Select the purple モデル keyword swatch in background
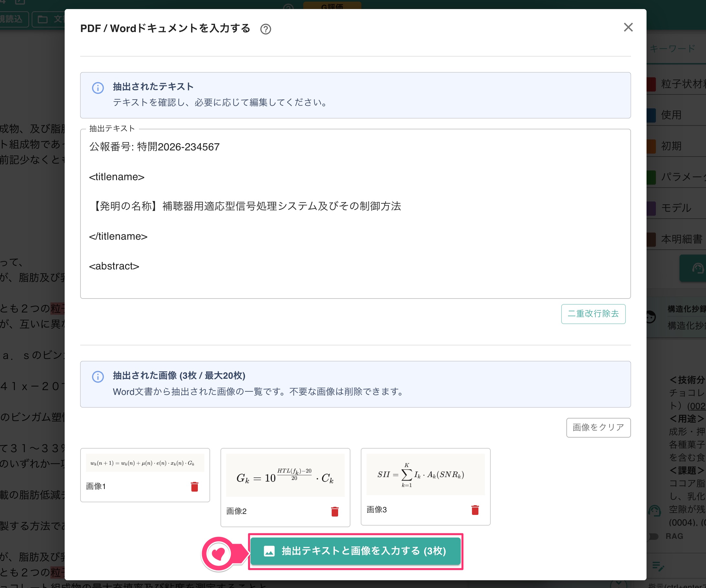The width and height of the screenshot is (706, 588). click(651, 208)
